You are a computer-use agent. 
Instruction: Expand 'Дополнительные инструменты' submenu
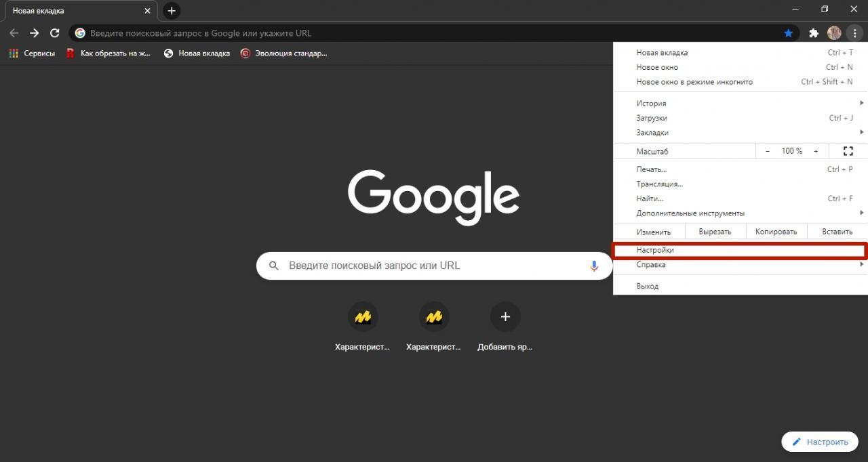coord(741,213)
